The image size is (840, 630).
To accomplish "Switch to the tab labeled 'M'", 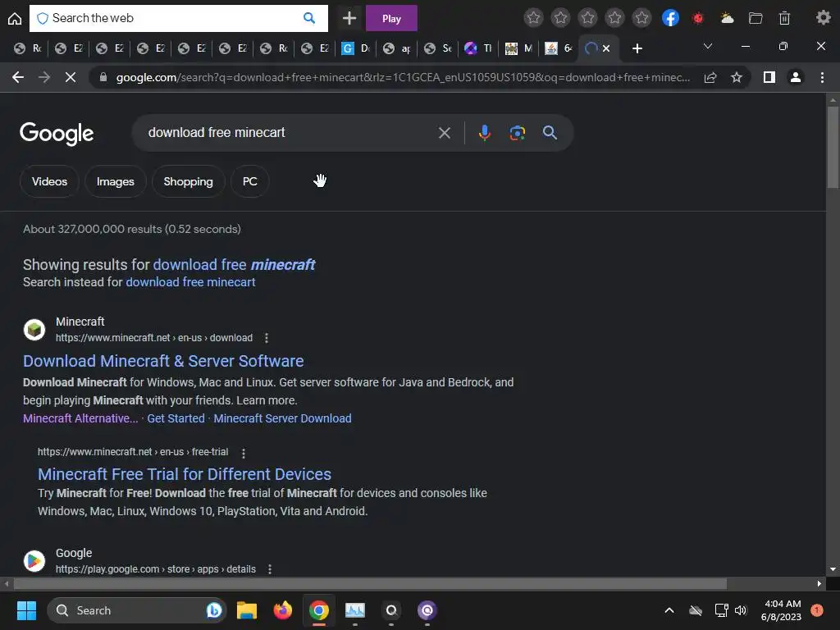I will coord(519,48).
